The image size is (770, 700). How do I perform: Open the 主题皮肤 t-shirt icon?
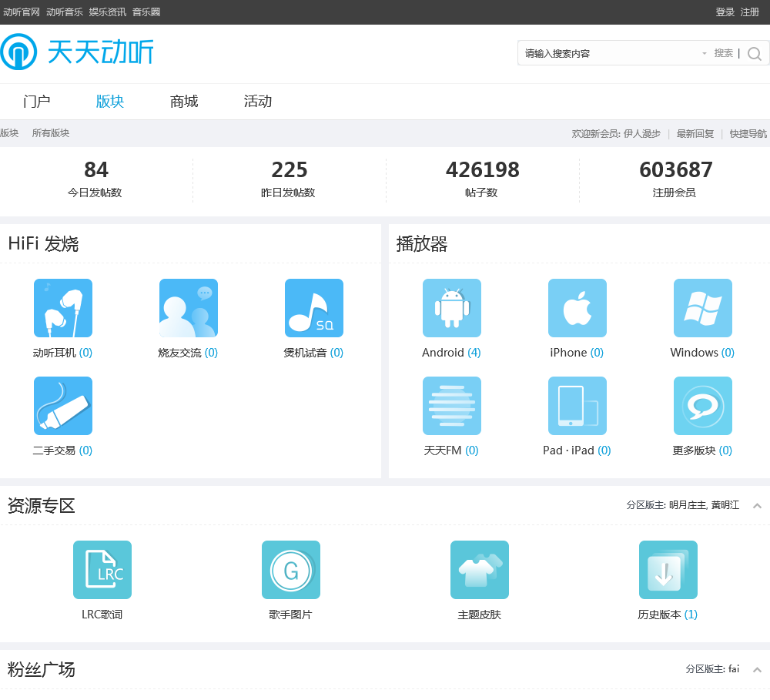(x=479, y=570)
